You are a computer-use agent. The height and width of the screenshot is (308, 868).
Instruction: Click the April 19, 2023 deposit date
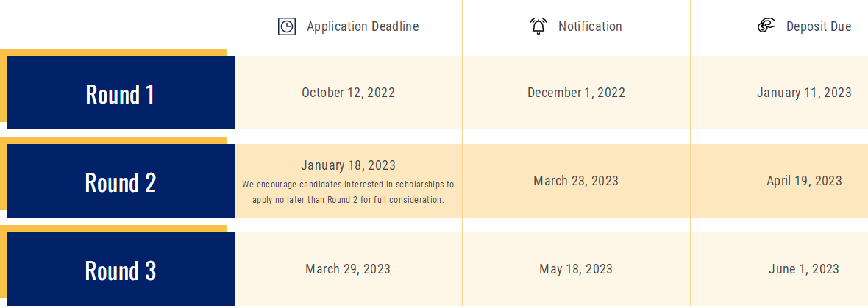pos(804,181)
